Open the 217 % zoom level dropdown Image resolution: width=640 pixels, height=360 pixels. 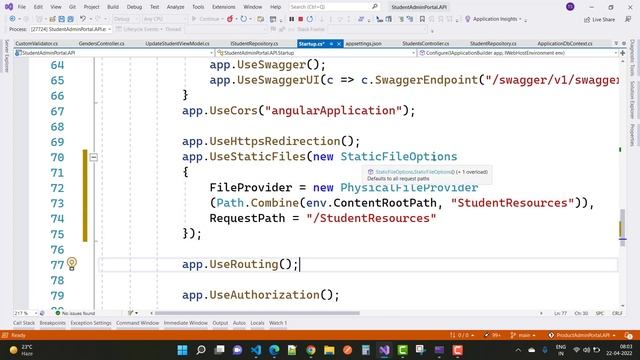pyautogui.click(x=26, y=313)
